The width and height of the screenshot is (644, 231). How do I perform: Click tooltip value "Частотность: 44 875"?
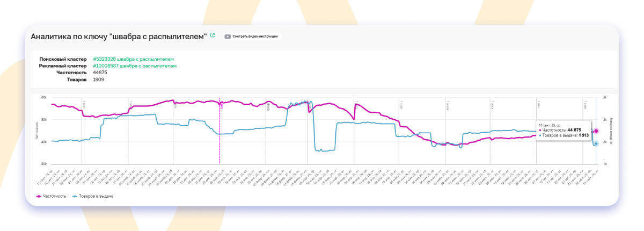pyautogui.click(x=562, y=130)
